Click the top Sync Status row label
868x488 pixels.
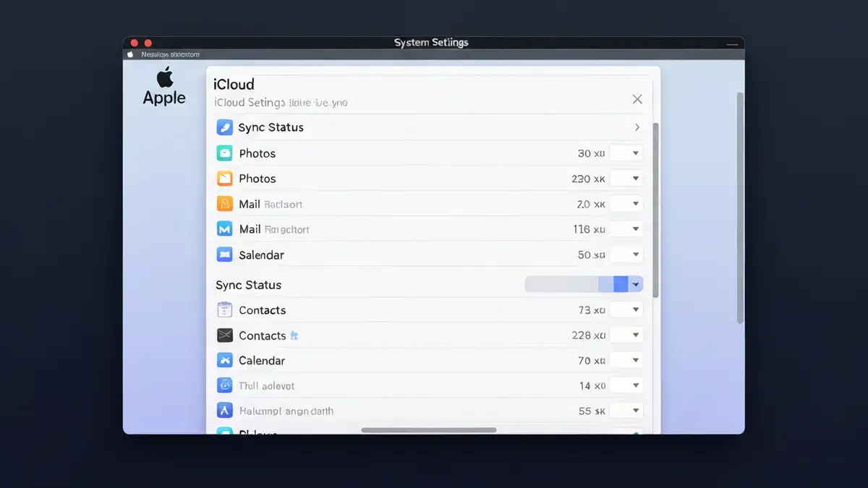[271, 127]
